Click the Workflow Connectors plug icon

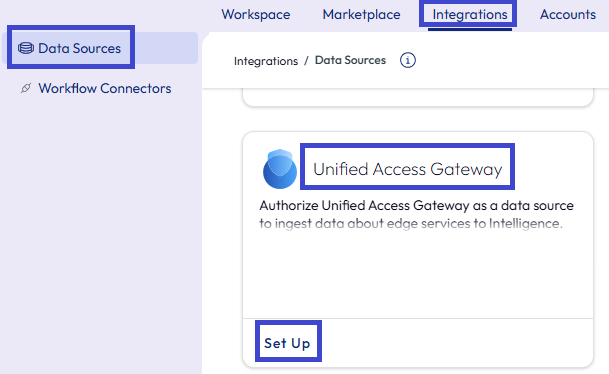pyautogui.click(x=26, y=88)
